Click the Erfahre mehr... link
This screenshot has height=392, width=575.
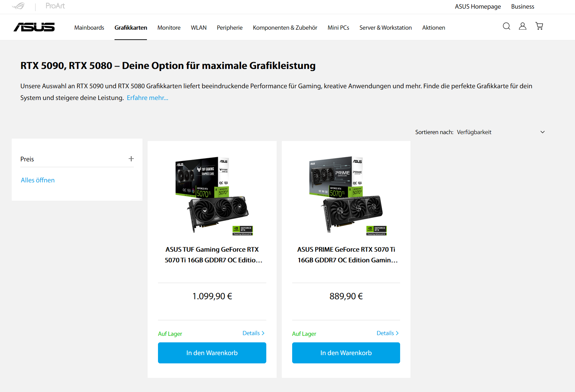click(x=148, y=98)
